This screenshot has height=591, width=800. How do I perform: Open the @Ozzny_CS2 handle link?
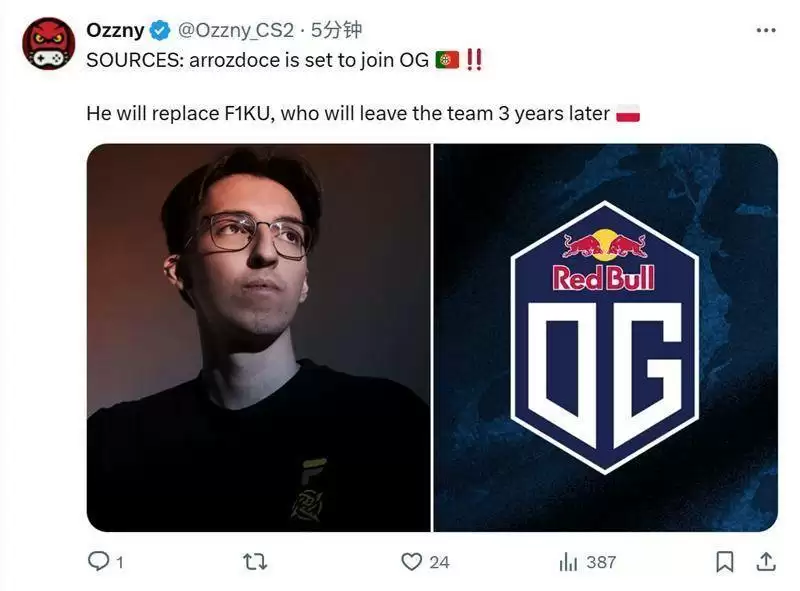click(x=236, y=30)
